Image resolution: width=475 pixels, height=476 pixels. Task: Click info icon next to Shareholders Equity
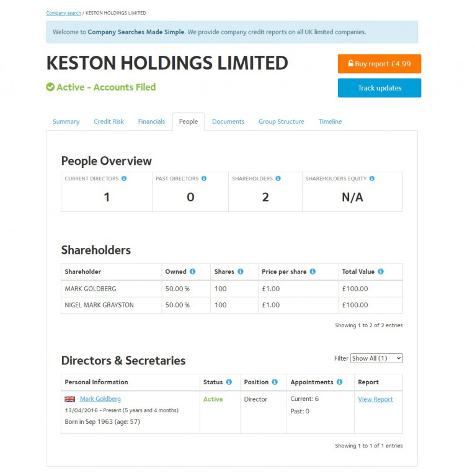[372, 178]
